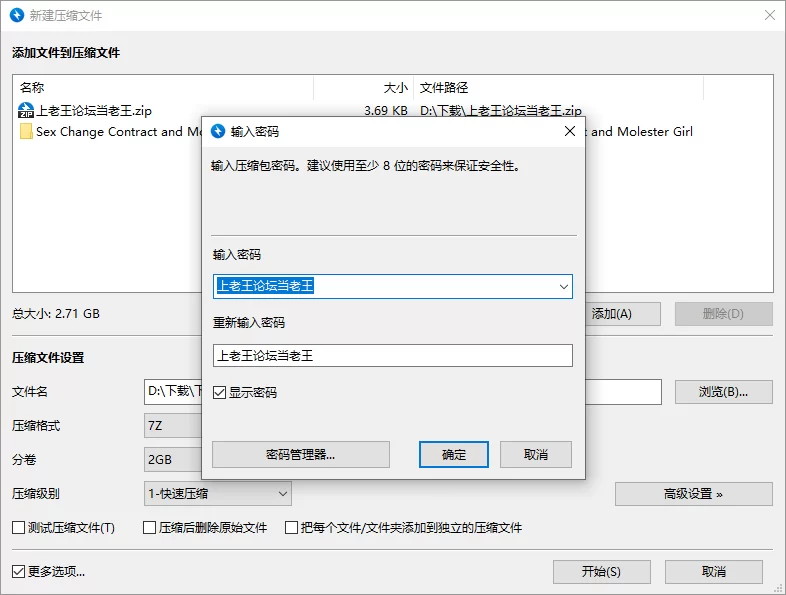Image resolution: width=786 pixels, height=595 pixels.
Task: Click the 重新输入密码 input field
Action: coord(392,355)
